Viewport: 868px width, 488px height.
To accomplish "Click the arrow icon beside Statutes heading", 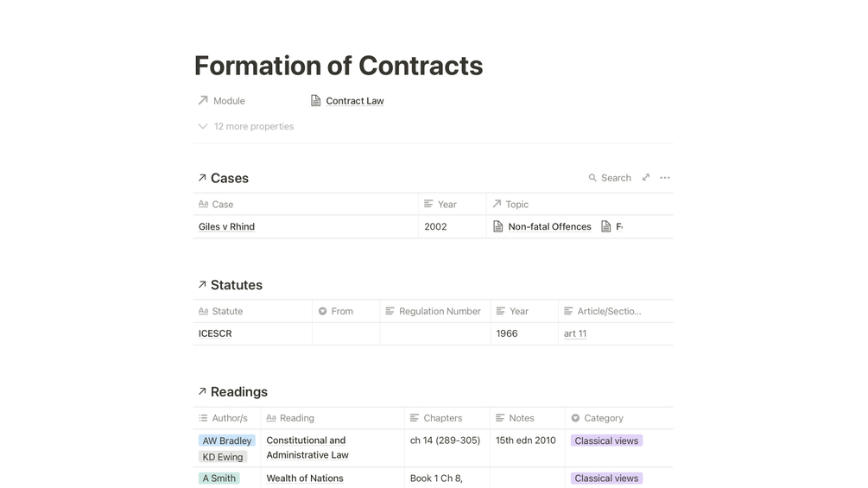I will (202, 284).
